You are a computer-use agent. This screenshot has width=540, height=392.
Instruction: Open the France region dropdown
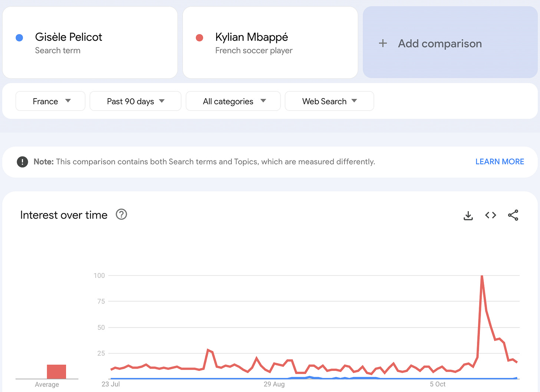pos(50,101)
